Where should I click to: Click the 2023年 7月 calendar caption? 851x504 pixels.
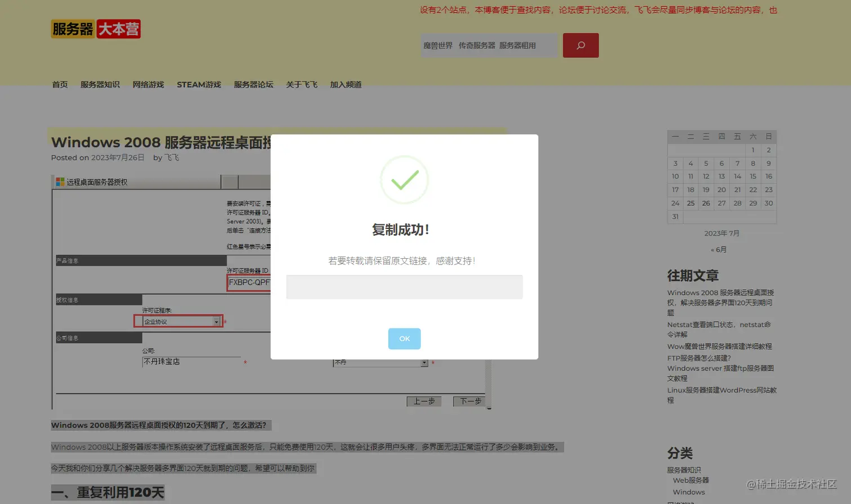click(722, 233)
